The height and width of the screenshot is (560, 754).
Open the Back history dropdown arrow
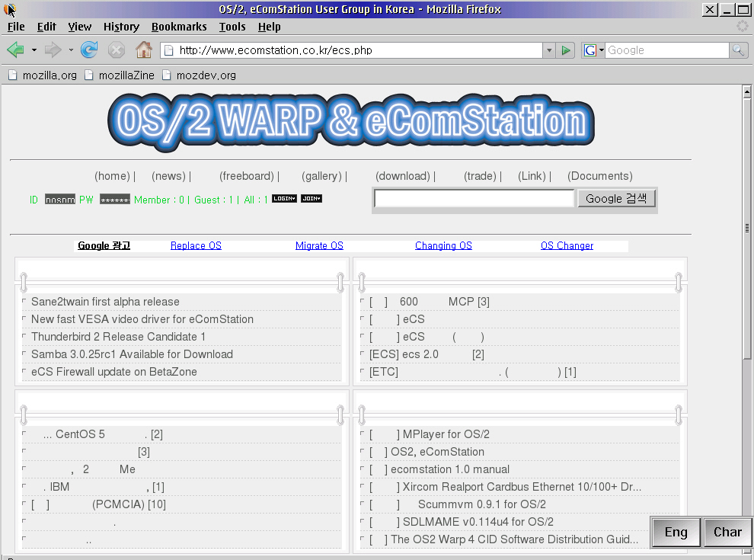click(34, 50)
